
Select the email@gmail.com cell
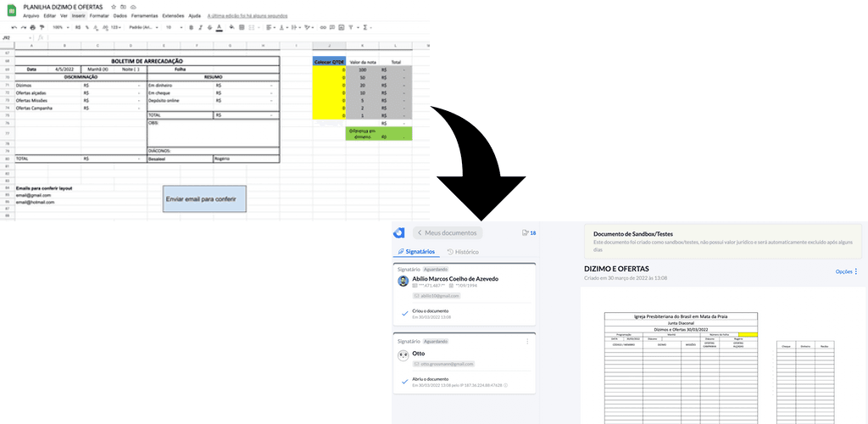tap(33, 195)
